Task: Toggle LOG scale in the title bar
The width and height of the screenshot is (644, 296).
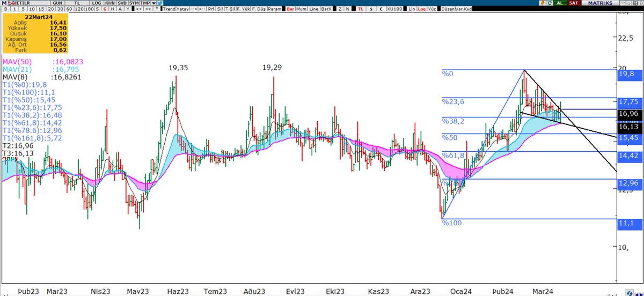Action: 97,3
